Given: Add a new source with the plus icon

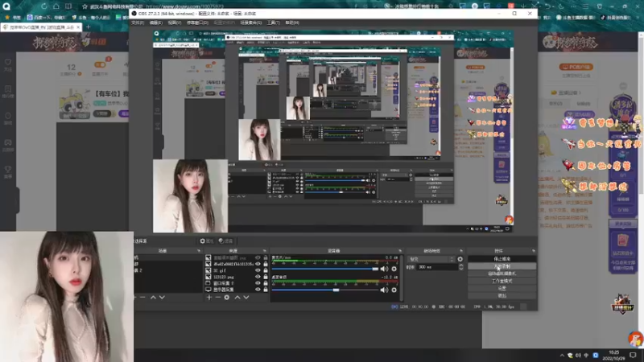Looking at the screenshot, I should pyautogui.click(x=209, y=297).
